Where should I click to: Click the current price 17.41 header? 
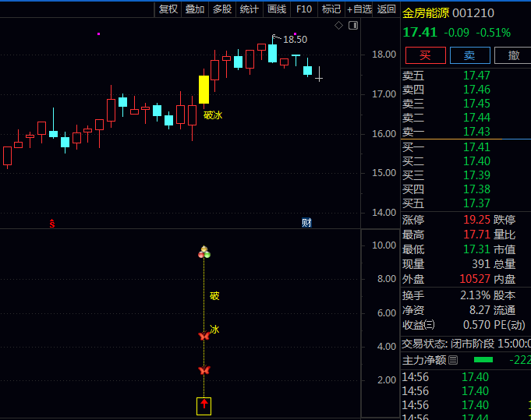point(420,33)
